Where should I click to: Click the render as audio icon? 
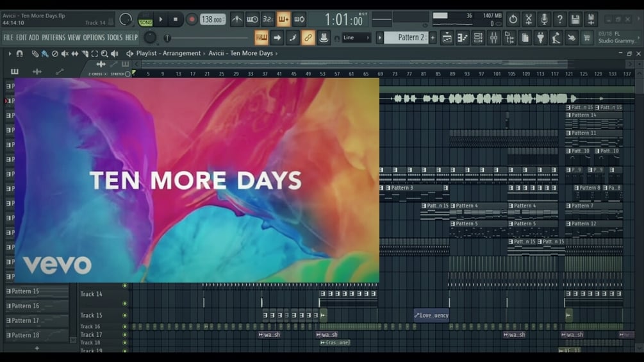pos(591,19)
